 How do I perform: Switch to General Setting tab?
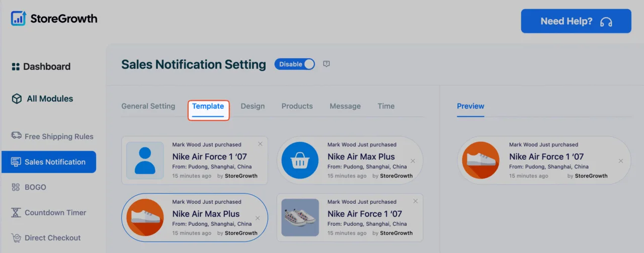coord(148,106)
